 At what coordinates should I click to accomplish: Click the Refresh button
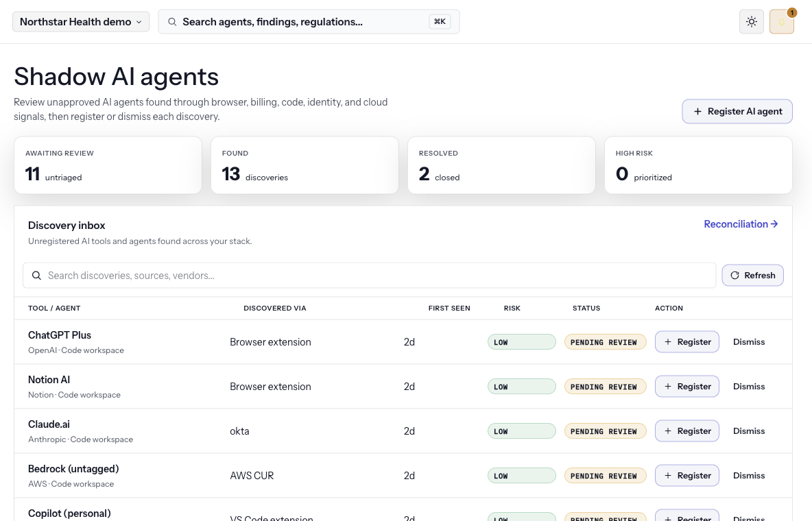tap(752, 276)
